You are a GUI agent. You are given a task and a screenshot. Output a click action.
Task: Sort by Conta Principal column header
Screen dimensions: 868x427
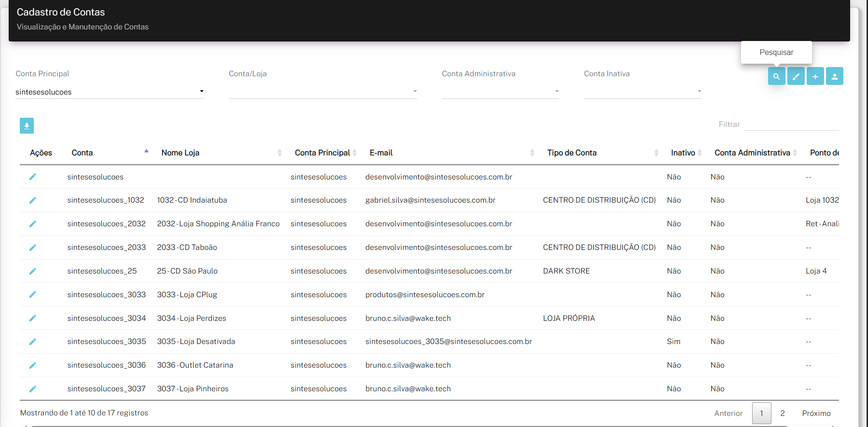pos(322,152)
